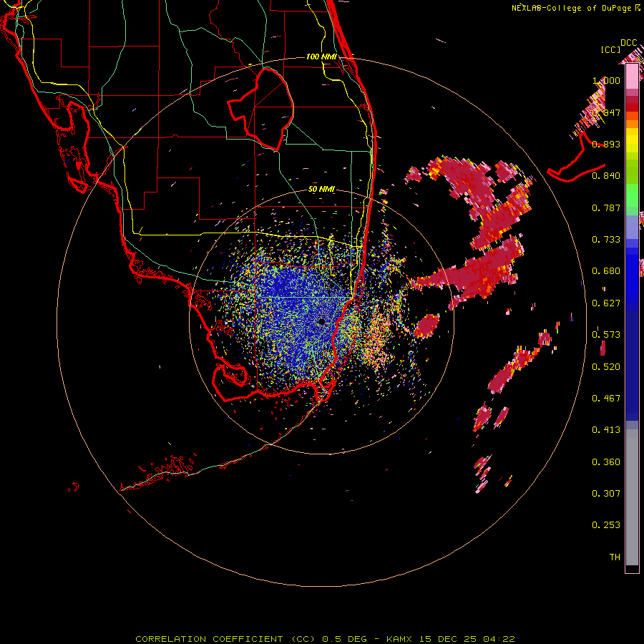
Task: Click the 0.787 scale value
Action: coord(606,208)
